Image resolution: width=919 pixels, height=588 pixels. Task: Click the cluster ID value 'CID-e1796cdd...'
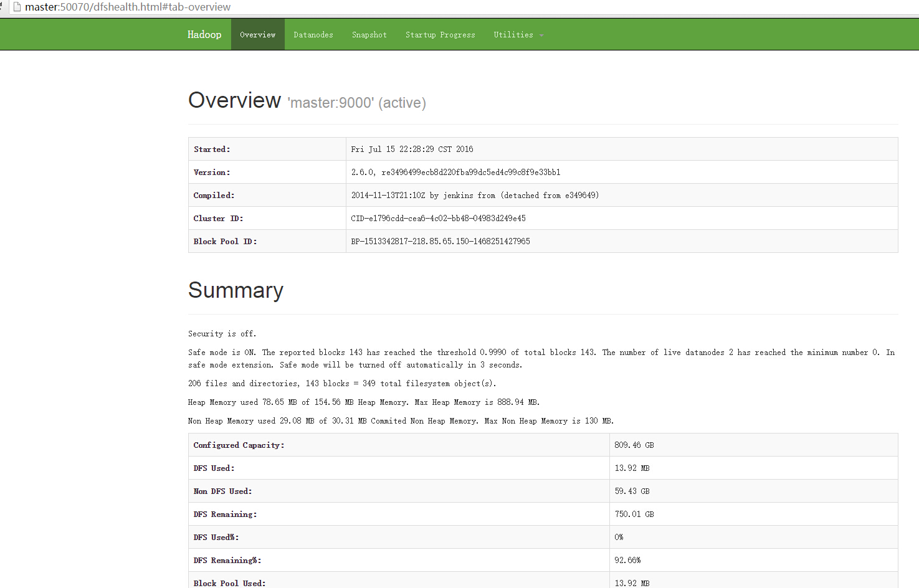click(x=438, y=218)
